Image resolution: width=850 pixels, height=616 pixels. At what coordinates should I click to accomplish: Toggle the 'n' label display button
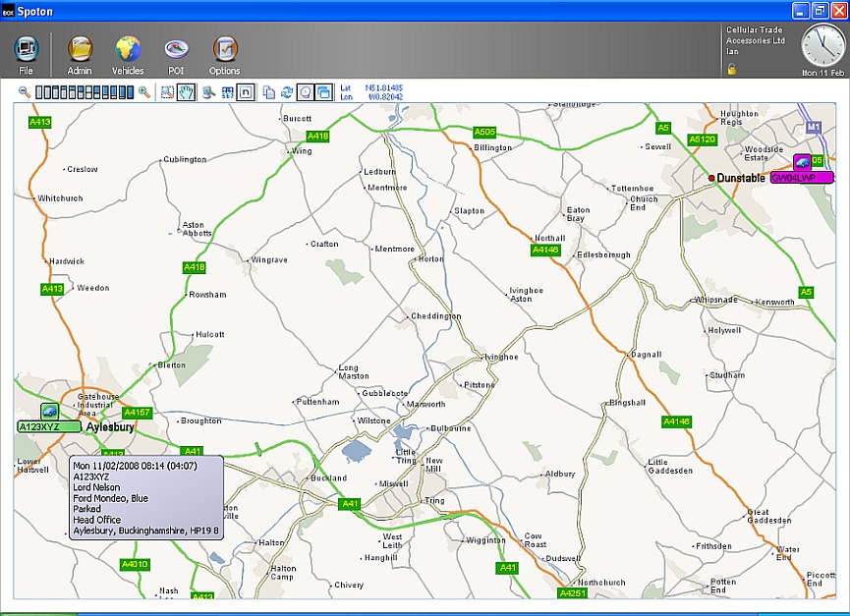point(247,92)
